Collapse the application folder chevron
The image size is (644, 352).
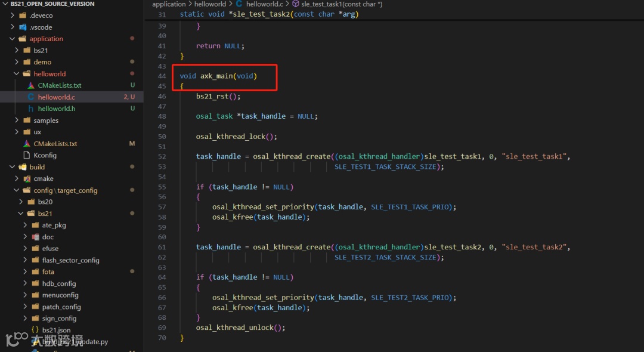(x=13, y=39)
